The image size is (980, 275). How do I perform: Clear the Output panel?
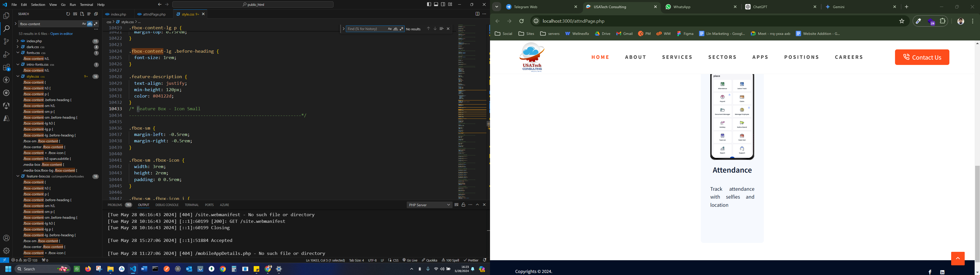point(457,205)
